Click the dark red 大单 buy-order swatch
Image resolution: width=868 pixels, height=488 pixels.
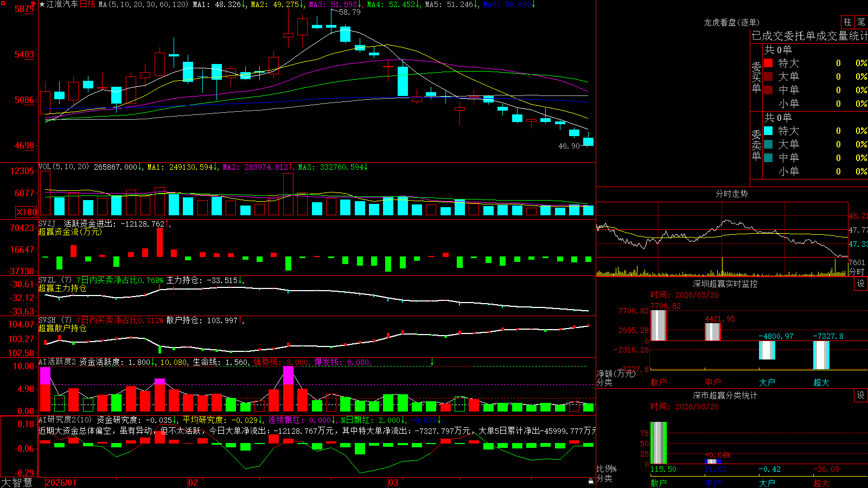pyautogui.click(x=768, y=76)
